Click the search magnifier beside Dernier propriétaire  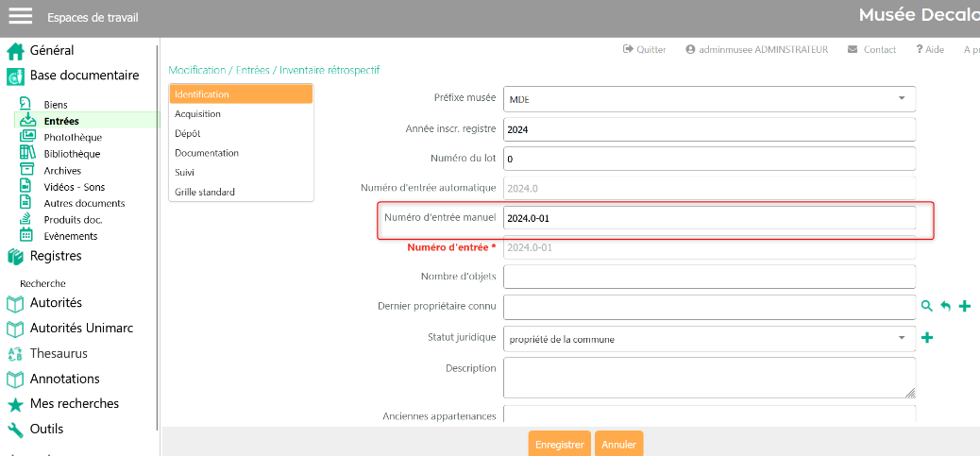click(926, 307)
